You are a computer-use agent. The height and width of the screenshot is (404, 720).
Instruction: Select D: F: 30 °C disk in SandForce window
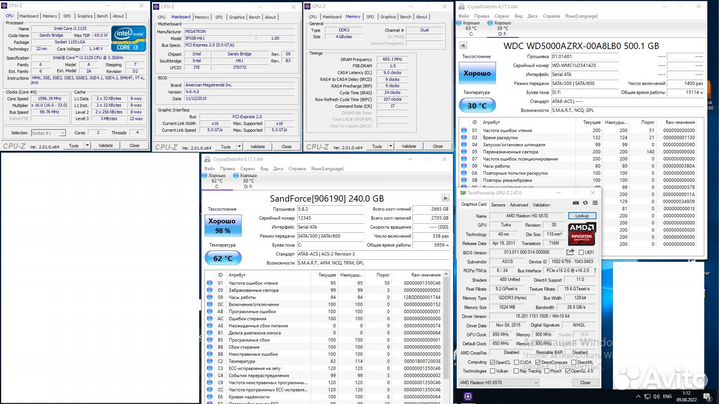point(247,181)
